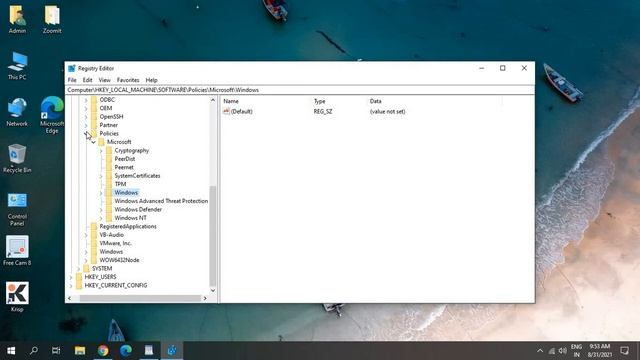Open the network tray icon
Screen dimensions: 640x360
551,351
